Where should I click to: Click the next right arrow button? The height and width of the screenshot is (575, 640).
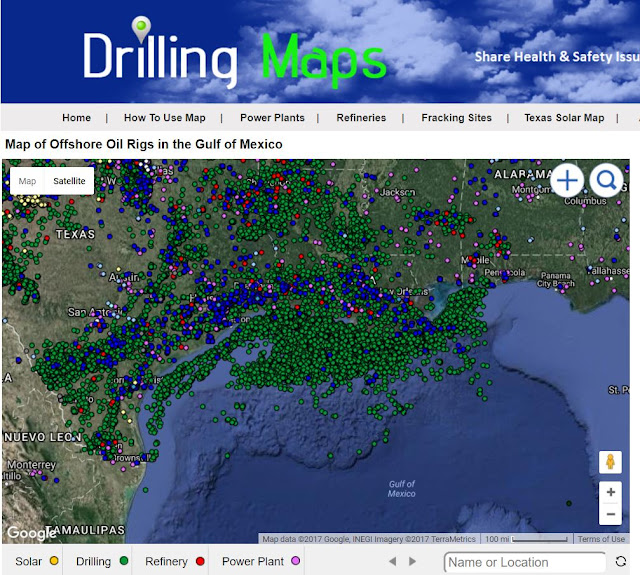click(412, 562)
